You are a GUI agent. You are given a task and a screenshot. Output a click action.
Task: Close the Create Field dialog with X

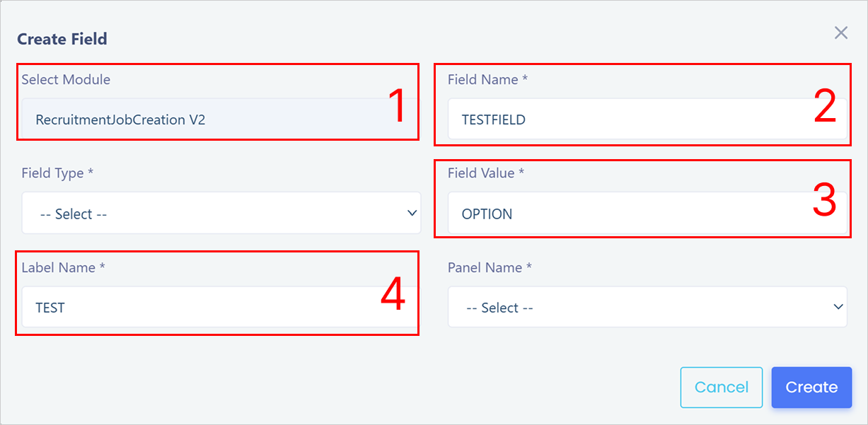click(x=840, y=33)
